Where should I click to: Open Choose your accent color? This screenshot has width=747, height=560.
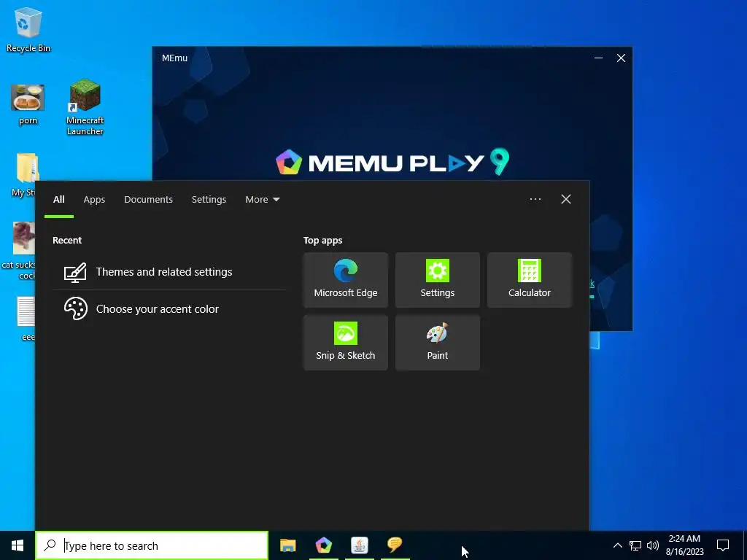(169, 309)
